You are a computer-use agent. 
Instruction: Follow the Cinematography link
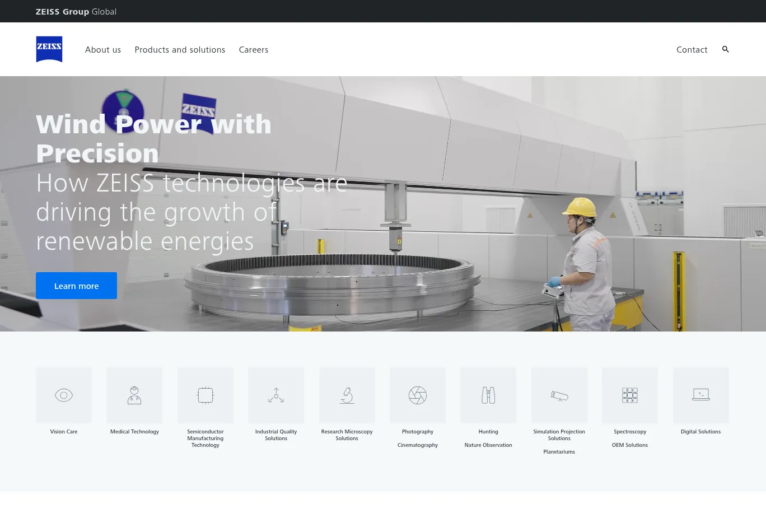coord(418,445)
